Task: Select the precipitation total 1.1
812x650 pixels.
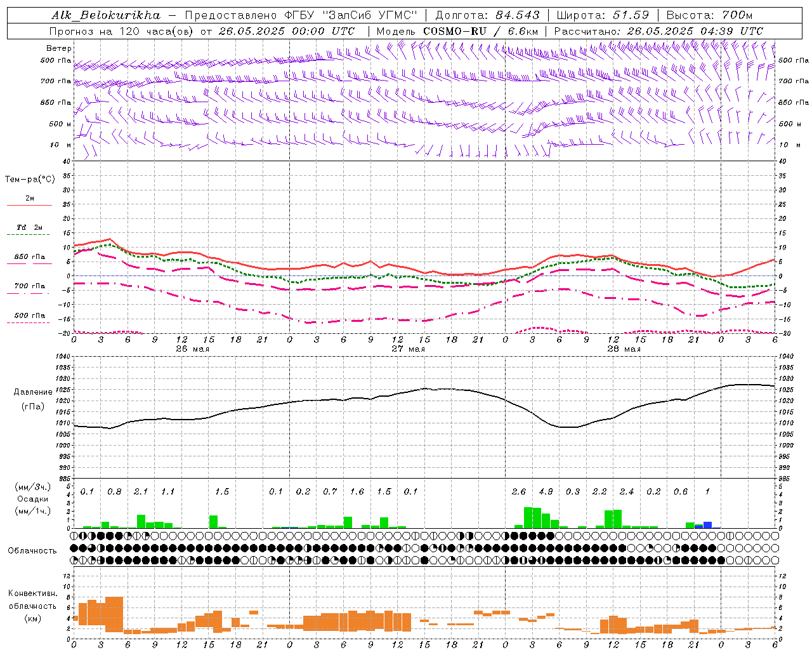Action: tap(167, 492)
